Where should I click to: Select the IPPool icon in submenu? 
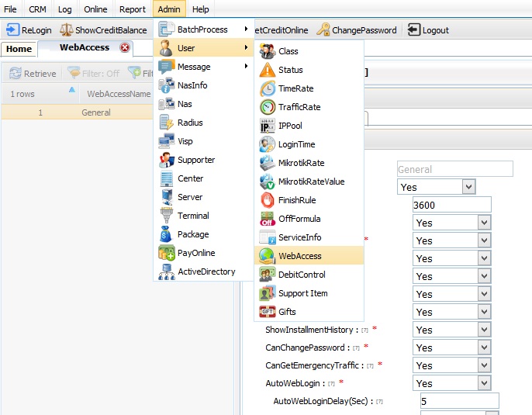[x=268, y=126]
